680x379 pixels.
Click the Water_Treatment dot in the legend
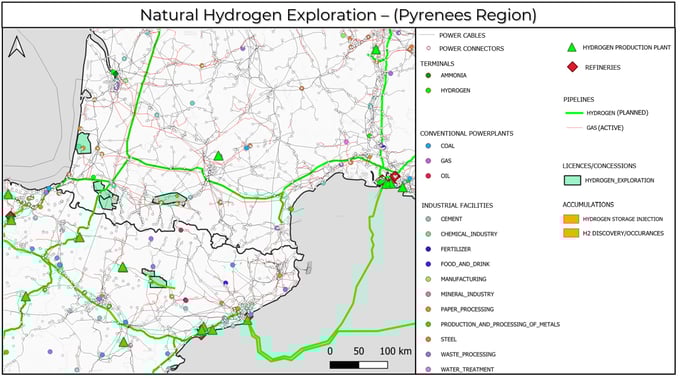428,369
